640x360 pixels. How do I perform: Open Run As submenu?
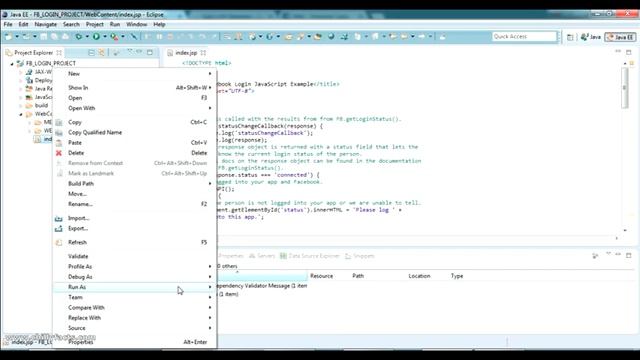click(x=135, y=287)
